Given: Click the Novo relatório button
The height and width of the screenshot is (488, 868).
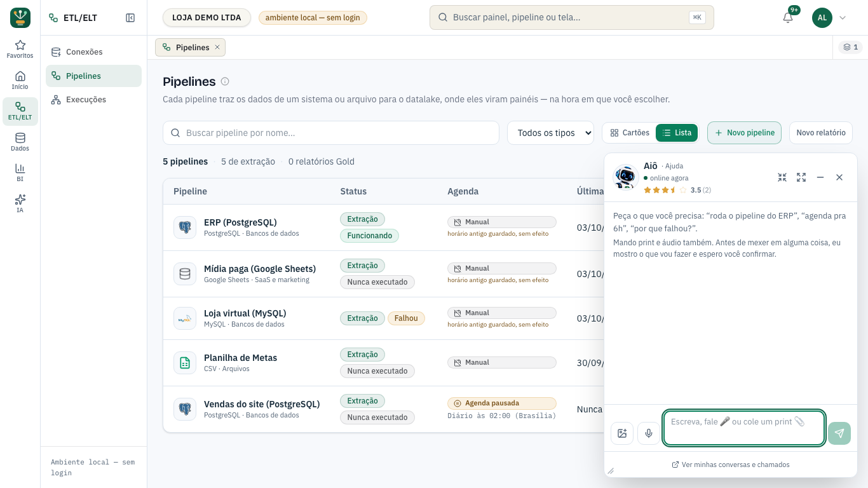Looking at the screenshot, I should (x=821, y=133).
